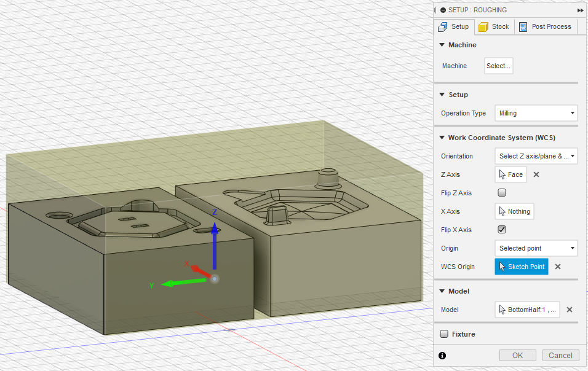Open the Post Process tab
This screenshot has height=371, width=588.
545,26
